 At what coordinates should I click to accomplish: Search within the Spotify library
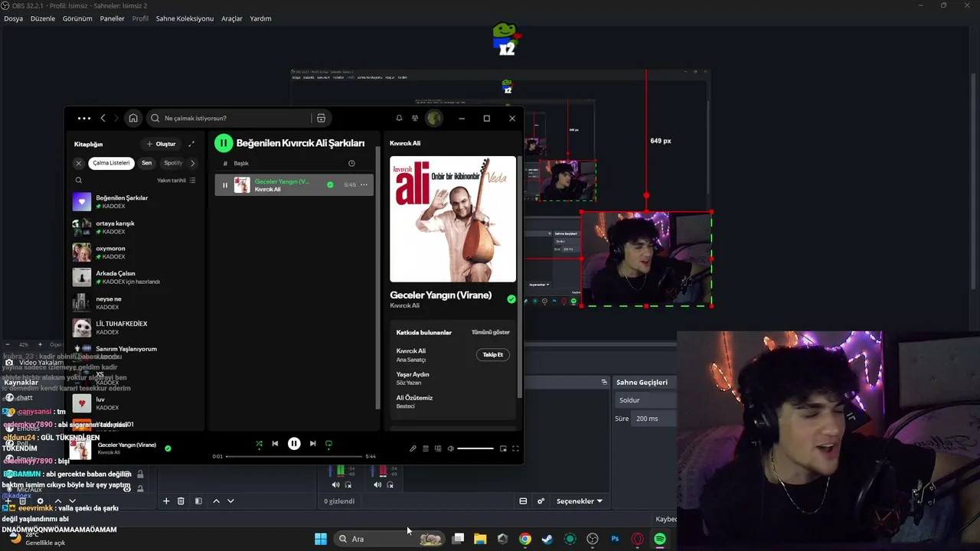pyautogui.click(x=78, y=181)
